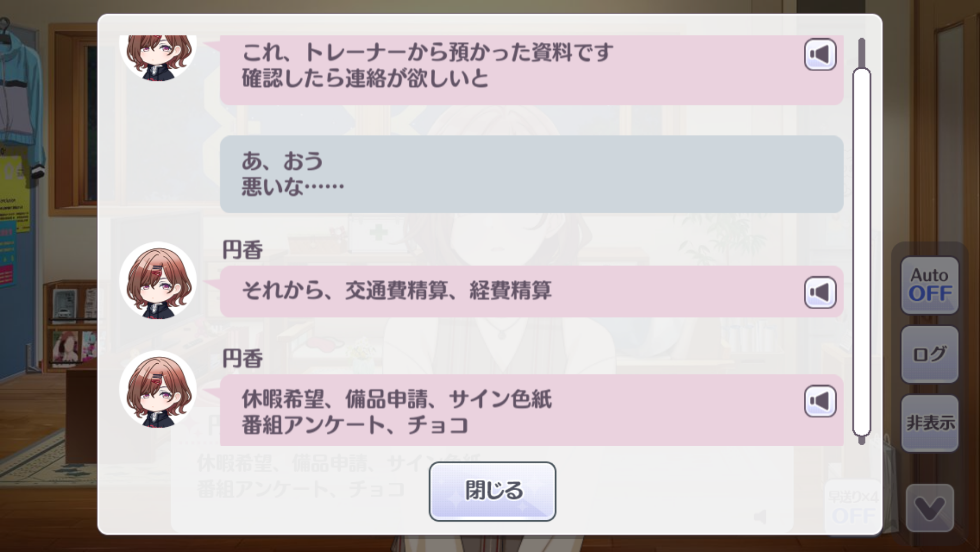Play voice for 交通費精算 line
The height and width of the screenshot is (552, 980).
click(x=820, y=292)
